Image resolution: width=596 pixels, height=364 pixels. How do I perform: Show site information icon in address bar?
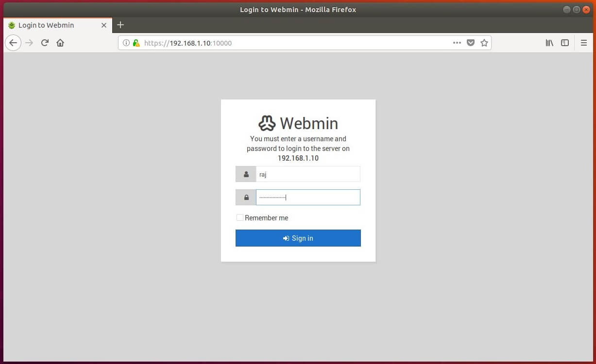pyautogui.click(x=126, y=43)
